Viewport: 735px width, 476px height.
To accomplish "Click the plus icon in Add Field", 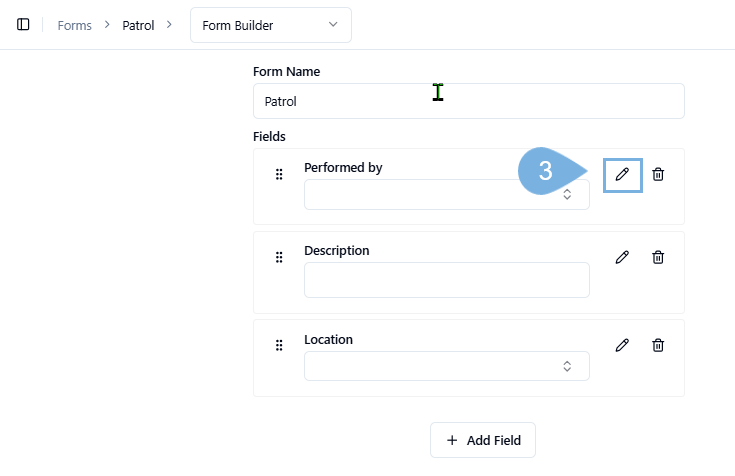I will [452, 440].
